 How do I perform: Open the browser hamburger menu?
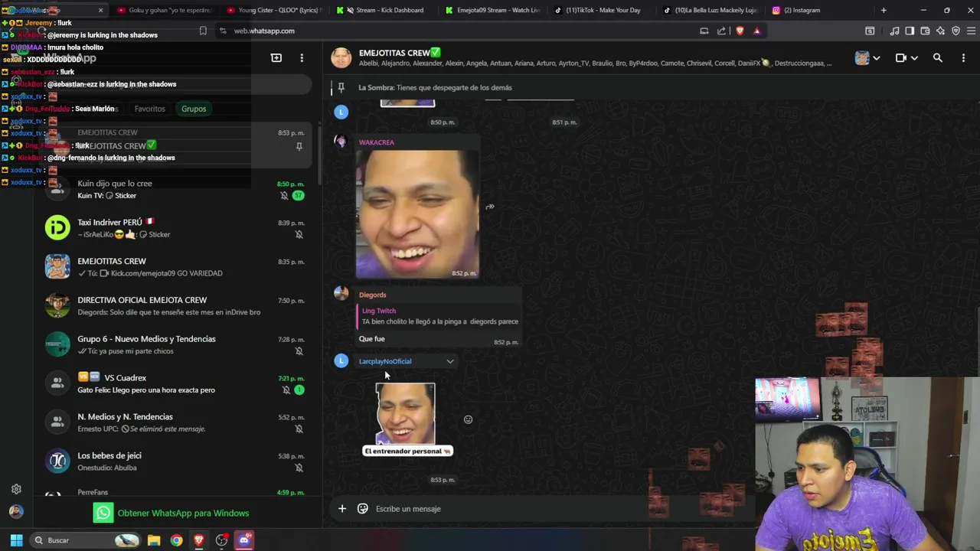pyautogui.click(x=970, y=31)
